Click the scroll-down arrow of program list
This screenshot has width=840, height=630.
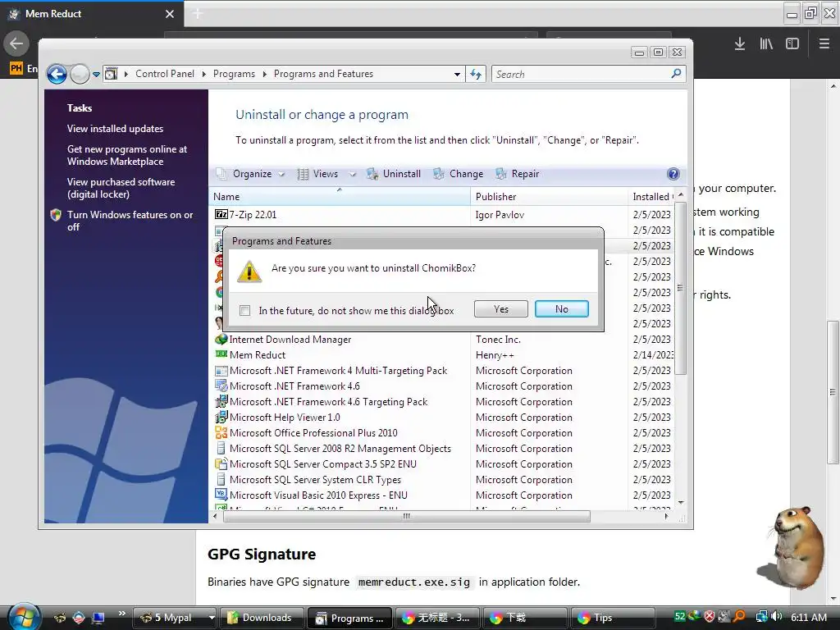point(680,503)
